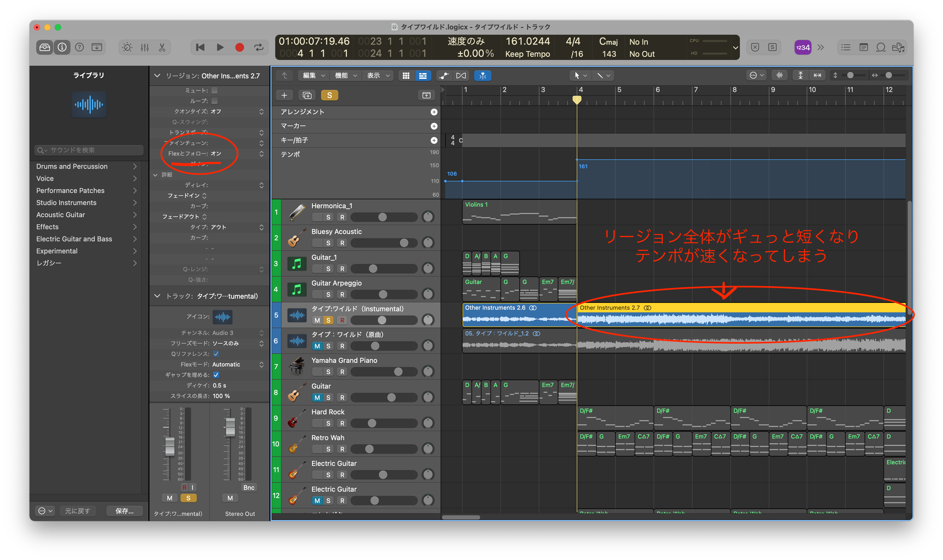Unmute the Guitar track 8
Screen dimensions: 943x560
click(x=317, y=397)
